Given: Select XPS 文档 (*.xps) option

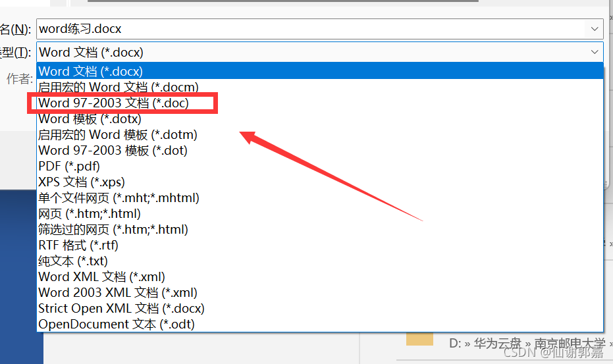Looking at the screenshot, I should coord(320,182).
